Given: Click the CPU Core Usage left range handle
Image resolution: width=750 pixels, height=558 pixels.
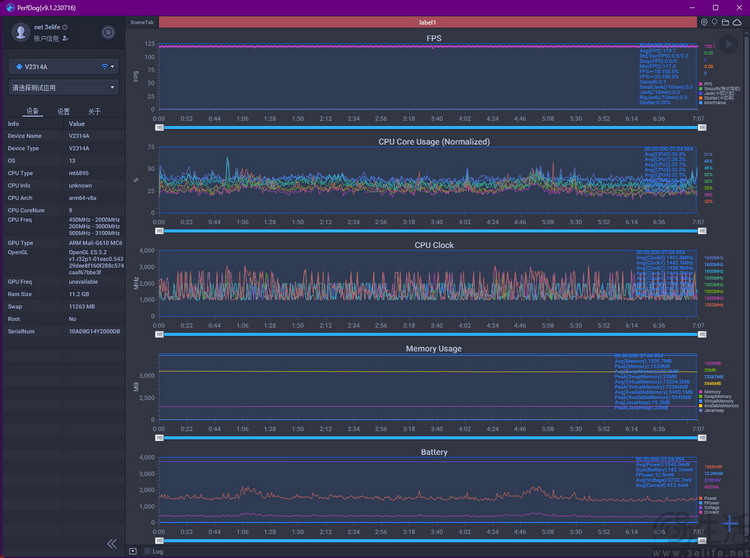Looking at the screenshot, I should coord(159,231).
